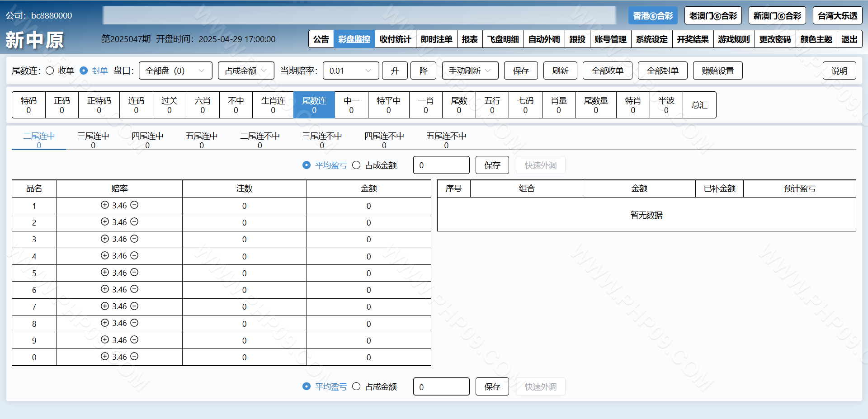Click the 全部封单 button

click(x=662, y=71)
